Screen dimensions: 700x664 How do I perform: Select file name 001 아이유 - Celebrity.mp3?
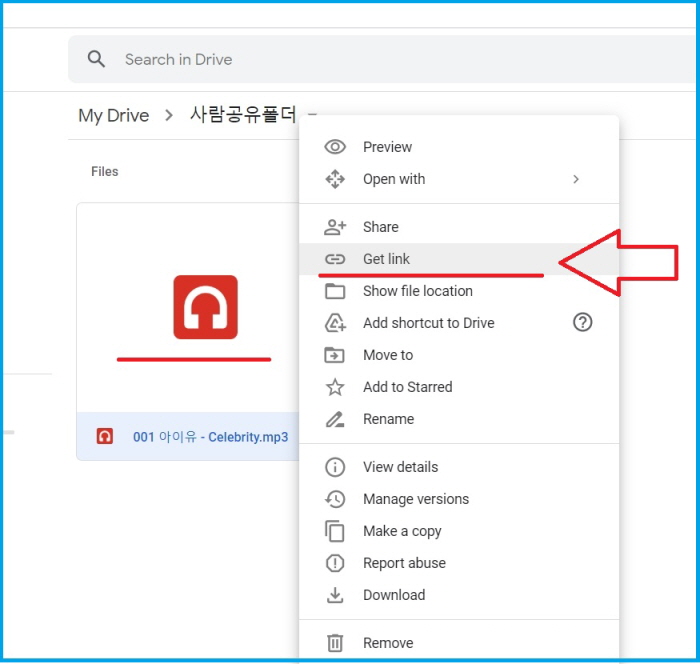[210, 437]
